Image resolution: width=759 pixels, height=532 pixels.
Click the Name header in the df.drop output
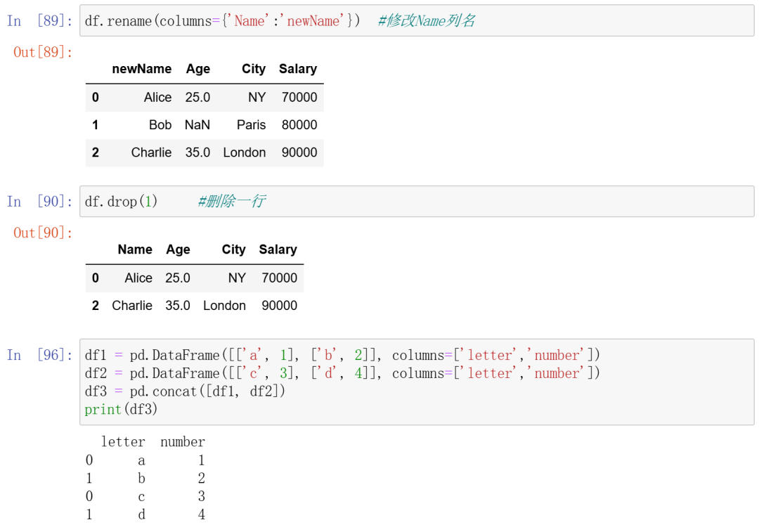[135, 249]
